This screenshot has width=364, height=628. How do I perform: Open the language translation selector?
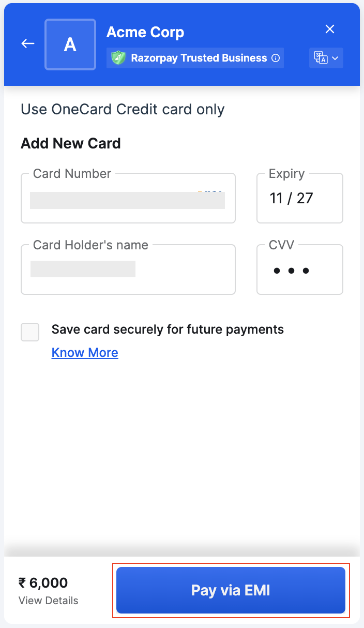[x=326, y=58]
